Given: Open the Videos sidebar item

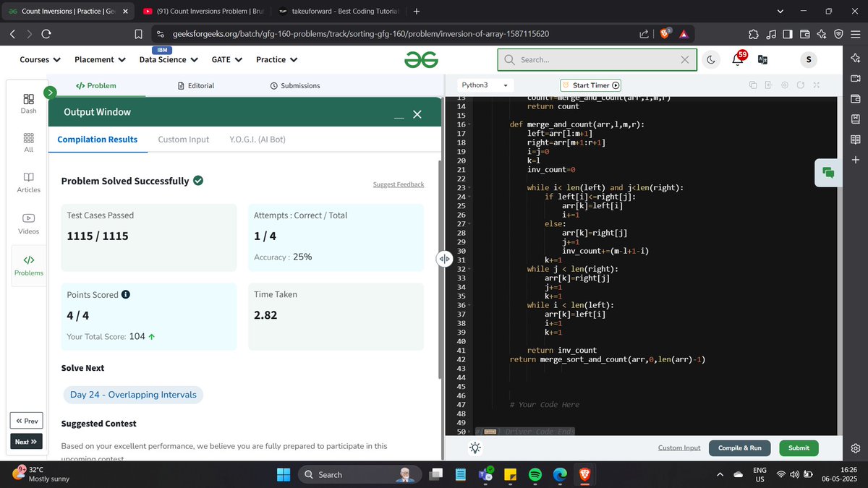Looking at the screenshot, I should pos(28,223).
